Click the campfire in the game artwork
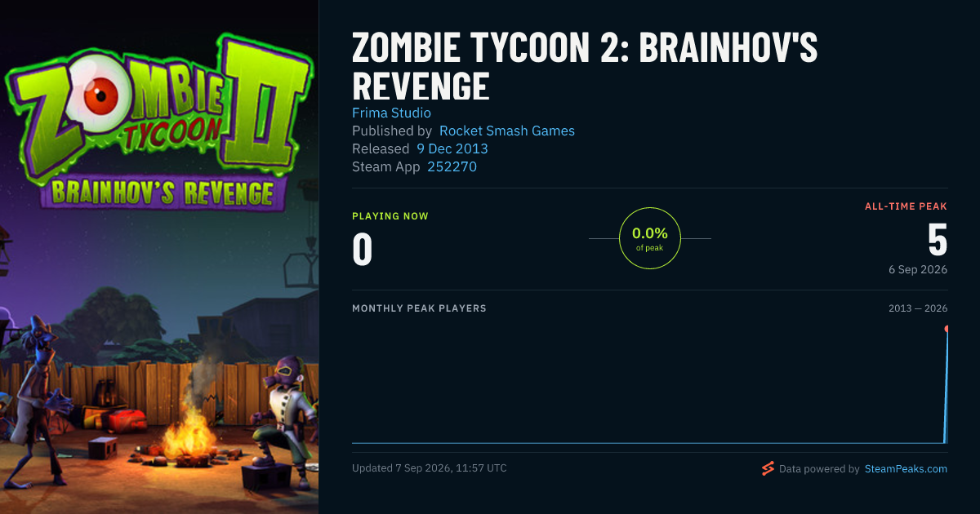 185,432
